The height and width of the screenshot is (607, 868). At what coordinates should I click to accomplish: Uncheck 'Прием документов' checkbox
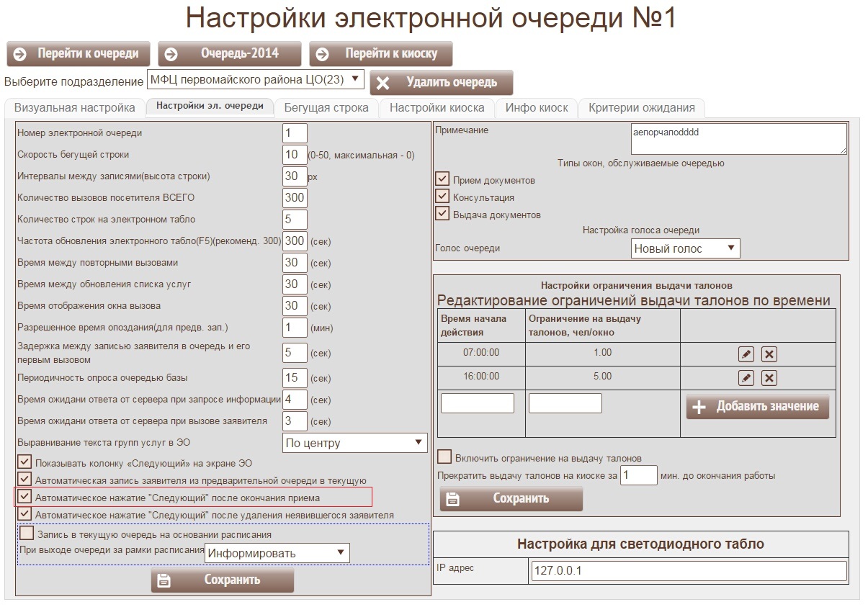pyautogui.click(x=442, y=179)
